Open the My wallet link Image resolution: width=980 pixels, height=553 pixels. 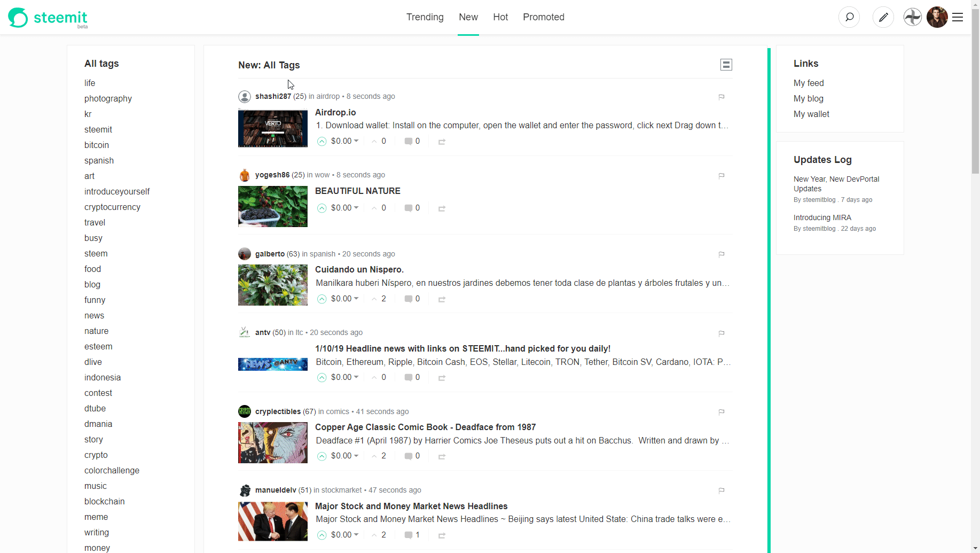[x=811, y=114]
